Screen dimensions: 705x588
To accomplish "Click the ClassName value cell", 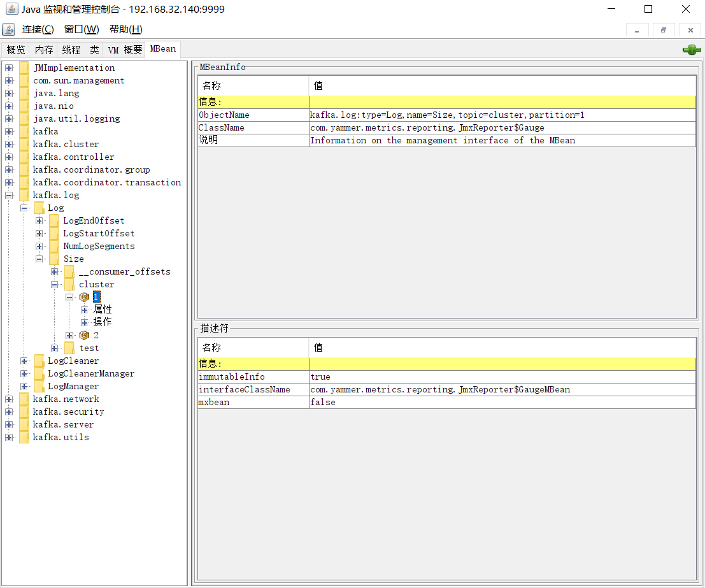I will tap(502, 128).
